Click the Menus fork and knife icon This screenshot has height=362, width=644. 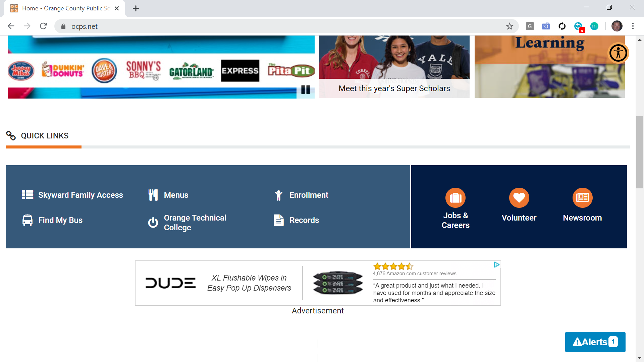[x=153, y=195]
